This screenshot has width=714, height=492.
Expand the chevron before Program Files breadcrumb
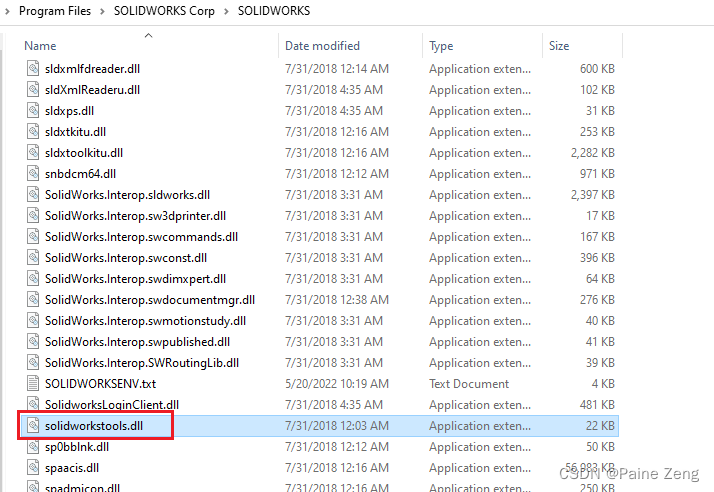click(7, 11)
